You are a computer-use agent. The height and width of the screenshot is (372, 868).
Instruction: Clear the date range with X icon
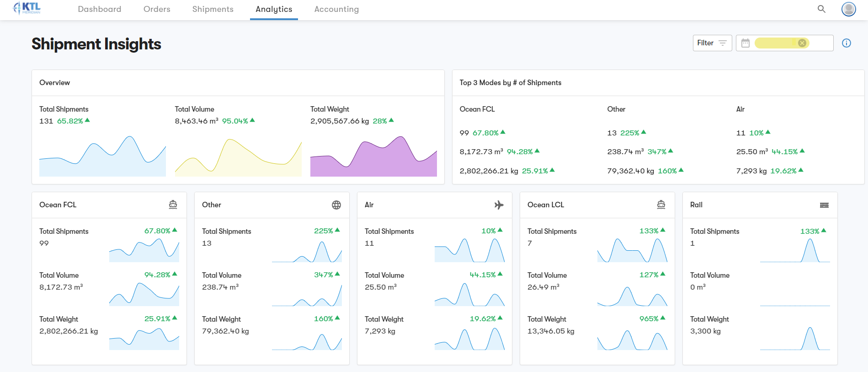pyautogui.click(x=802, y=43)
